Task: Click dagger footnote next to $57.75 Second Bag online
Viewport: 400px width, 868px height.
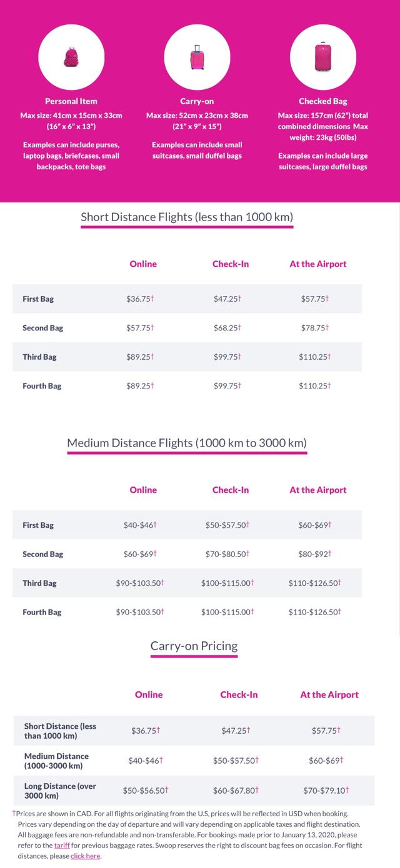Action: (152, 327)
